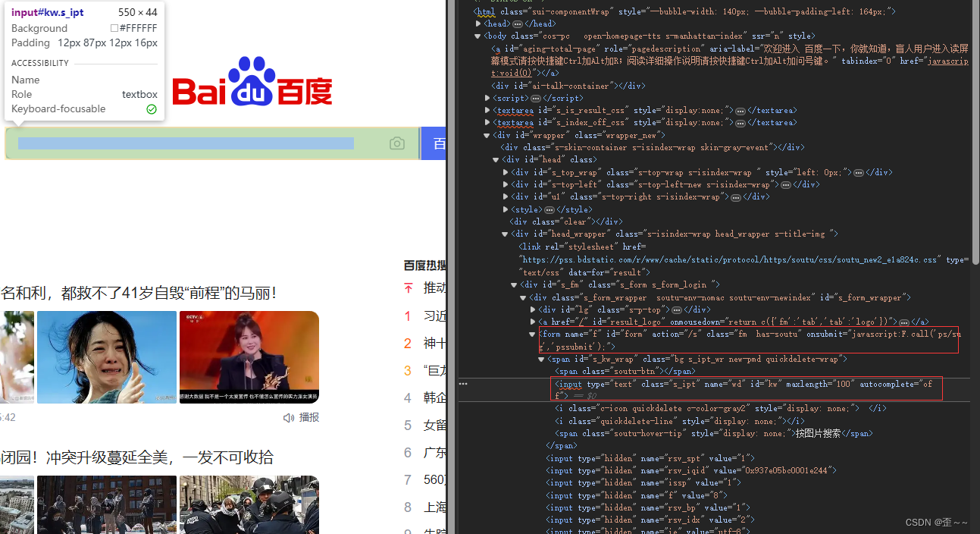Collapse the div id head node
This screenshot has width=980, height=534.
496,160
